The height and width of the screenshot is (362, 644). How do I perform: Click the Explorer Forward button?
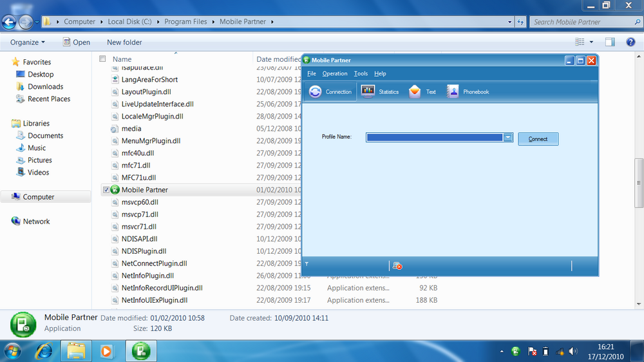pos(26,22)
